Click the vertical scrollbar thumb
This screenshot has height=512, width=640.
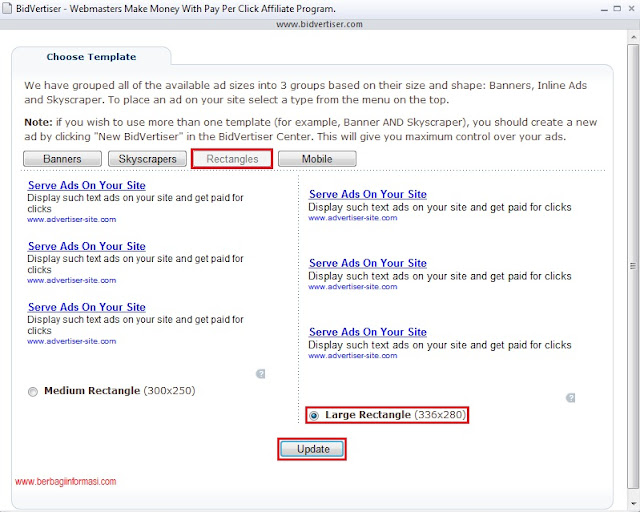(633, 266)
